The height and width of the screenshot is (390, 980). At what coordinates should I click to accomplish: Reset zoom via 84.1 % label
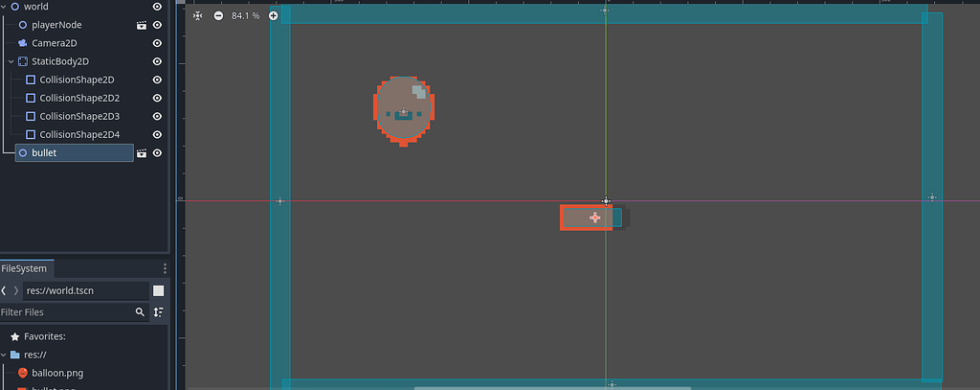click(246, 15)
